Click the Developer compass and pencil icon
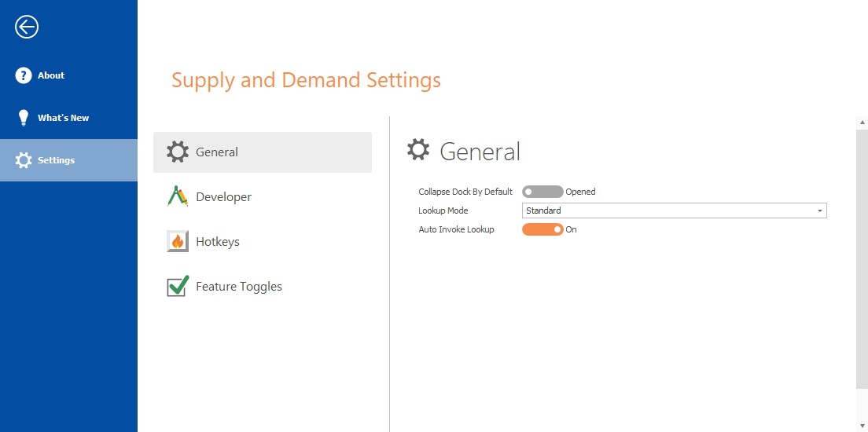 pyautogui.click(x=178, y=197)
